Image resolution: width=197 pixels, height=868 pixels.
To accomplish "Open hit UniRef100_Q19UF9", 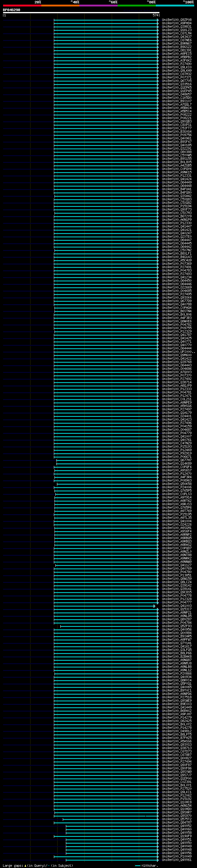I will tap(176, 836).
